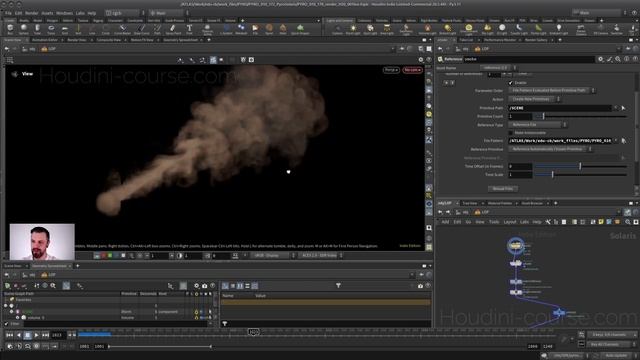Open the Reference Primitive dropdown
640x360 pixels.
click(x=551, y=149)
